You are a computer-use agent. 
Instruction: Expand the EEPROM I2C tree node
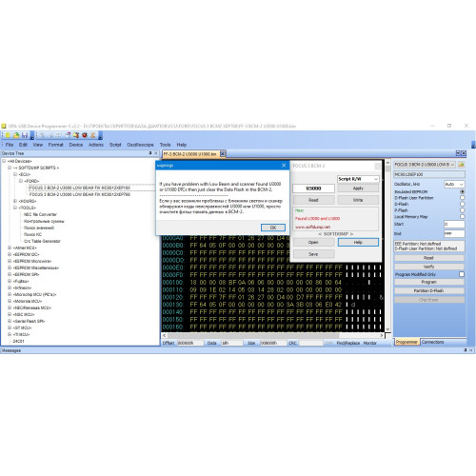(10, 254)
